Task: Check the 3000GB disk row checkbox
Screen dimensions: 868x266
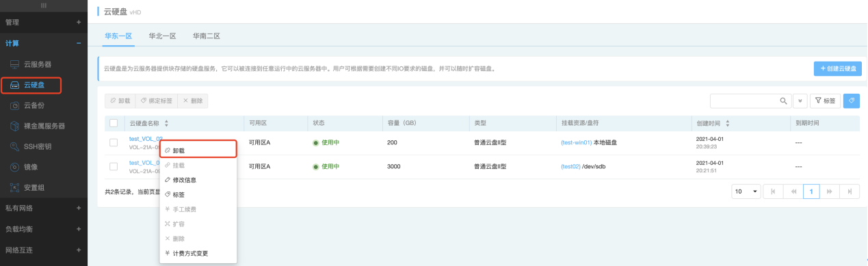Action: pos(114,166)
